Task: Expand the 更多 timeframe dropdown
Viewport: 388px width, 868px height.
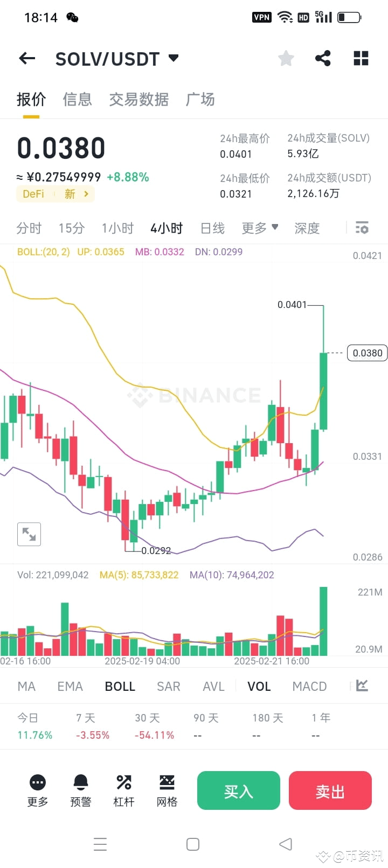Action: point(259,228)
